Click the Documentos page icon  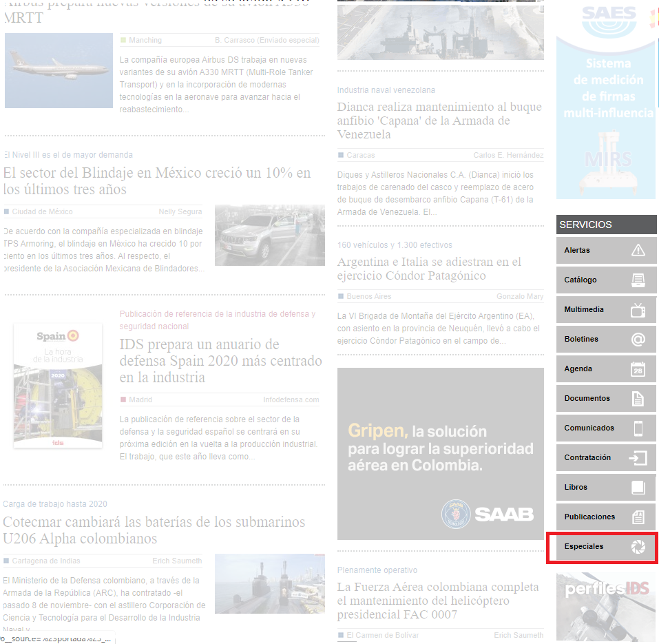click(x=638, y=399)
